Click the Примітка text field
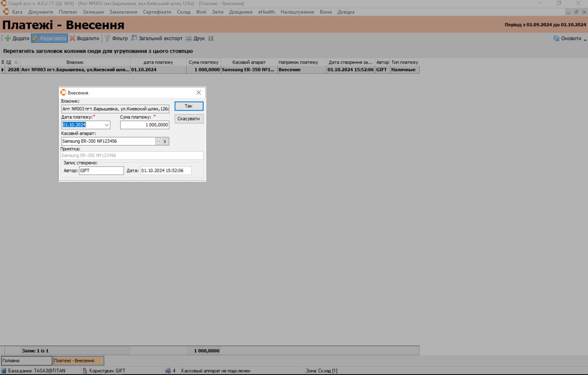Image resolution: width=588 pixels, height=375 pixels. 132,156
